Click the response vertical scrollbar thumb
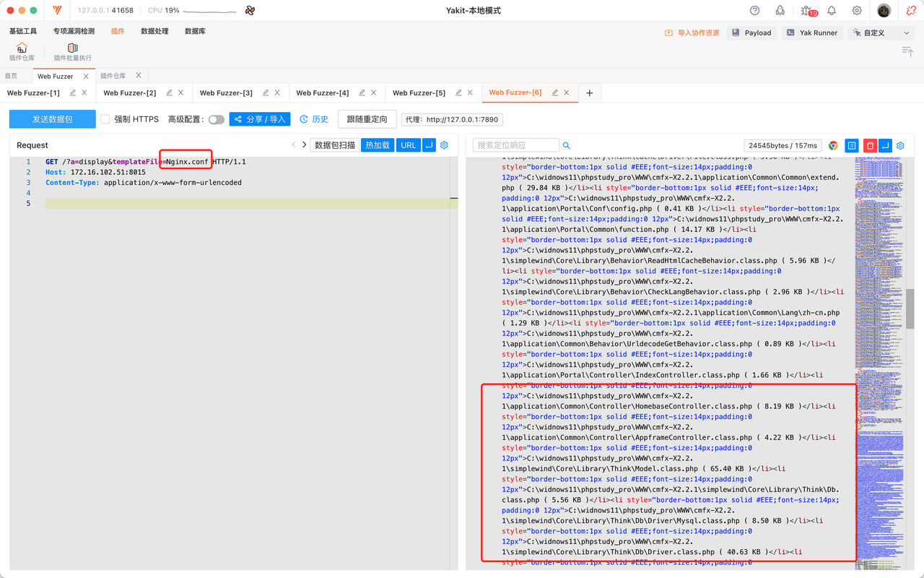 910,309
